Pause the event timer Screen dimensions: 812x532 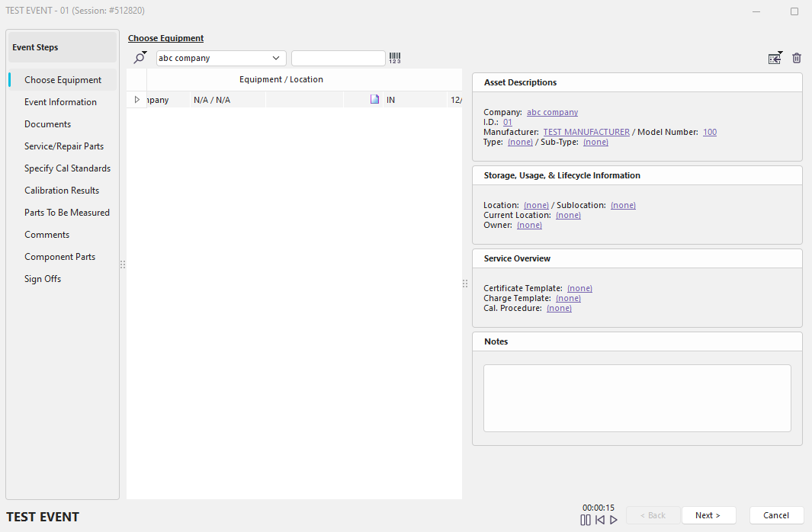coord(586,520)
